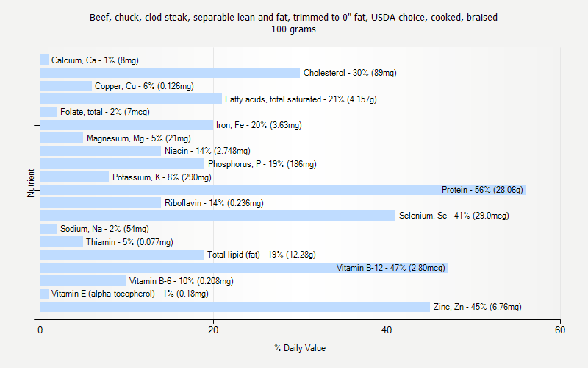
Task: Select the Iron, Fe 20% bar
Action: [x=126, y=125]
